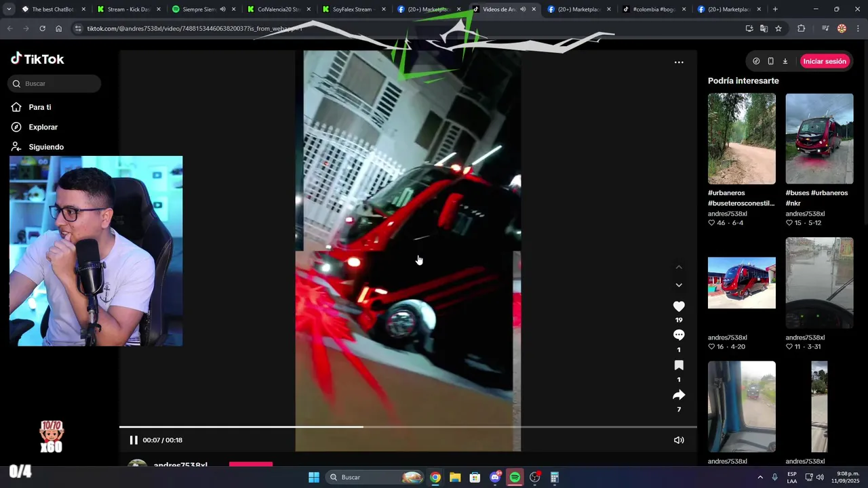Open Chrome three-dots menu
The image size is (868, 488).
click(x=858, y=28)
